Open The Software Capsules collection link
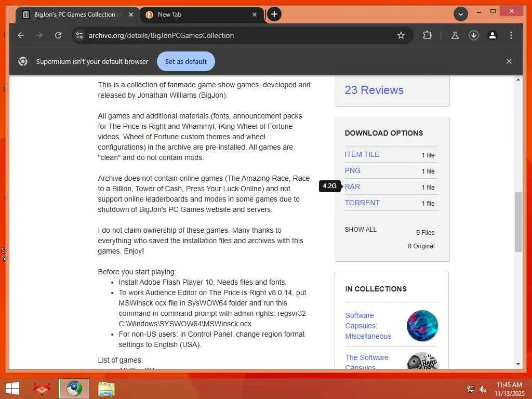 (367, 362)
